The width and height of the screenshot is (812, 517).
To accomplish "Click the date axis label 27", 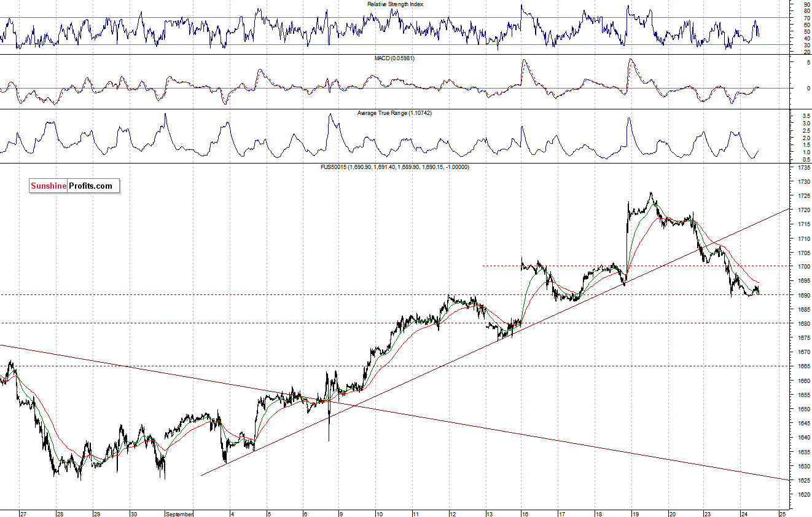I will point(23,513).
